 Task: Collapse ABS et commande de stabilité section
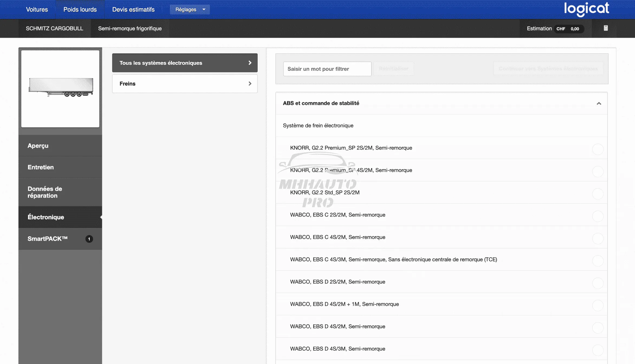click(599, 103)
